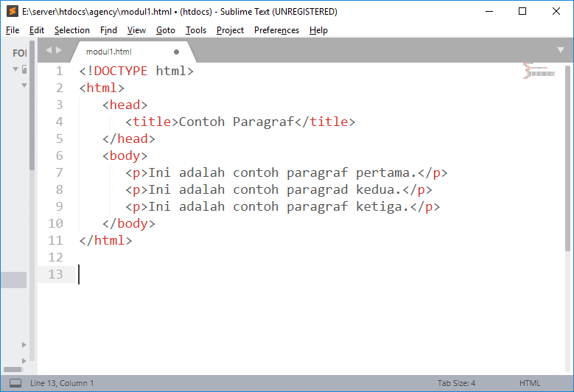This screenshot has width=574, height=392.
Task: Open the Find menu
Action: click(109, 30)
